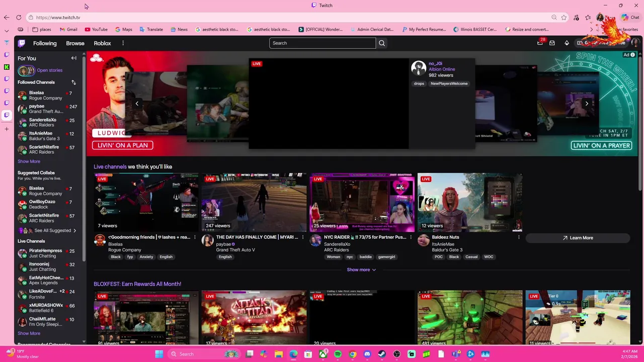Image resolution: width=644 pixels, height=362 pixels.
Task: Open Bixelaa Rogue Company stream thumbnail
Action: [x=146, y=202]
